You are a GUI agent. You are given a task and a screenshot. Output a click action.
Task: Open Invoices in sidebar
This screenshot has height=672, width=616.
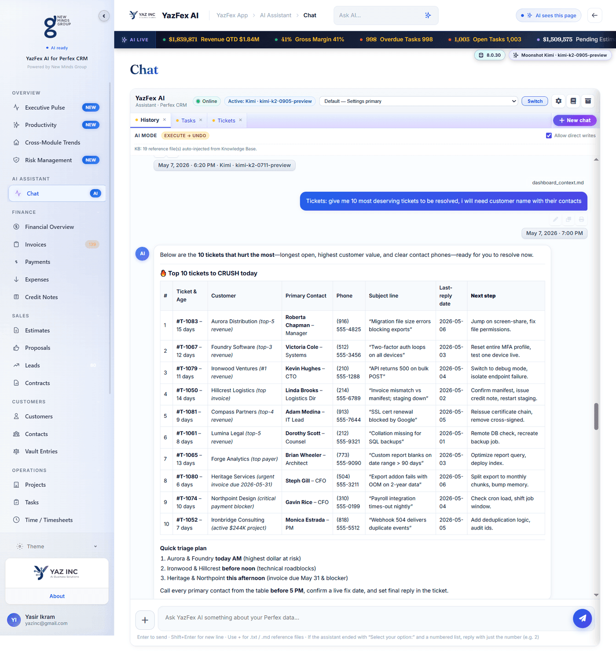pyautogui.click(x=57, y=245)
